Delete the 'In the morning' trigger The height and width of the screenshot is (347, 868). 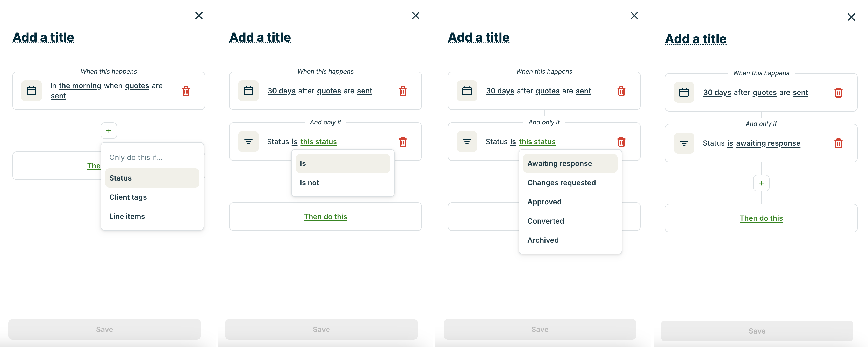click(186, 91)
